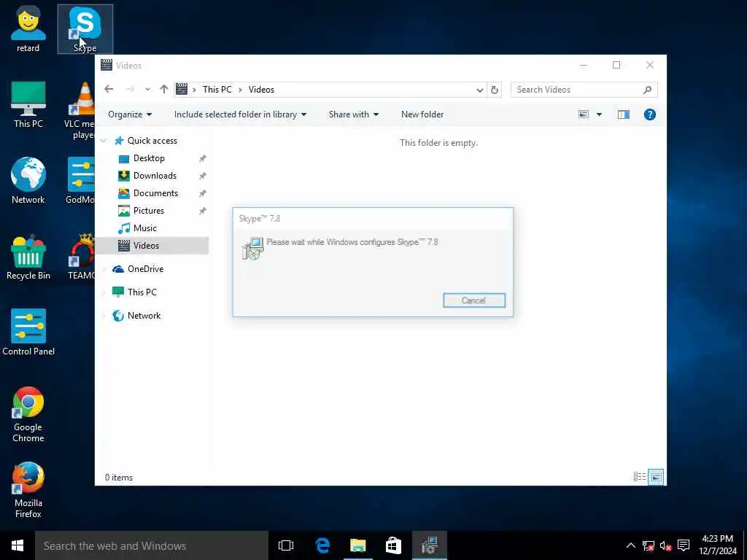
Task: Unpin Desktop using its pin icon
Action: click(203, 158)
